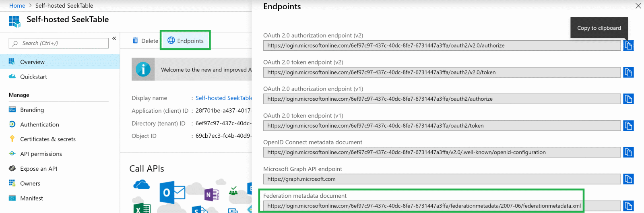This screenshot has height=213, width=644.
Task: Select OAuth 2.0 token endpoint (v2) URL field
Action: [442, 72]
